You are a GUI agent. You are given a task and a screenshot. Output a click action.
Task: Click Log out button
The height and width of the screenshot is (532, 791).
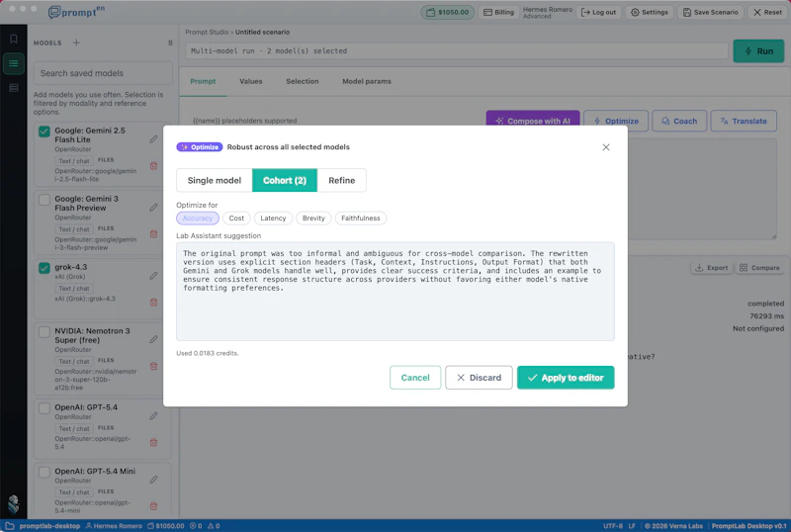coord(599,12)
